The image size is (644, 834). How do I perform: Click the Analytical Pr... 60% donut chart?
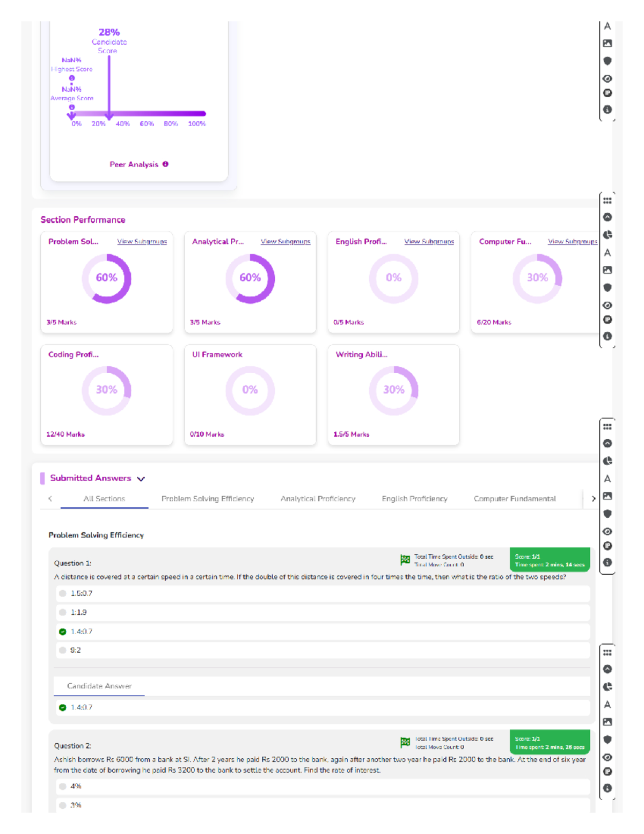coord(250,279)
